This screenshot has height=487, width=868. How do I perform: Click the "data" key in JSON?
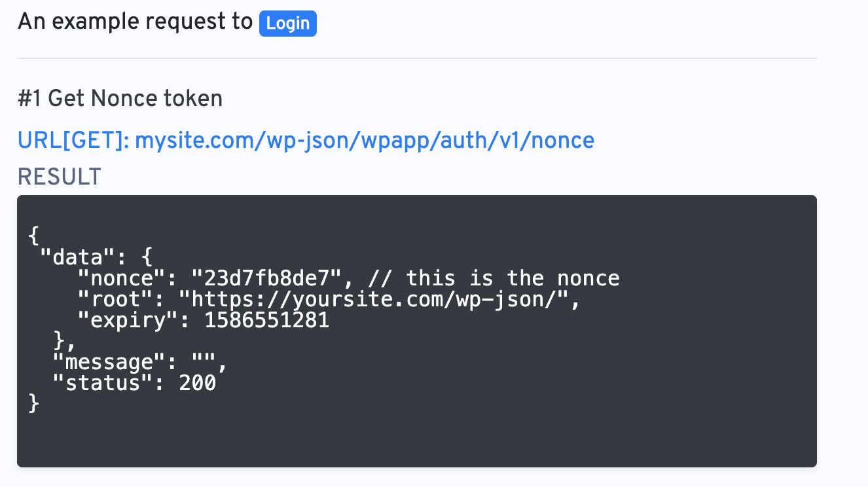[x=71, y=257]
